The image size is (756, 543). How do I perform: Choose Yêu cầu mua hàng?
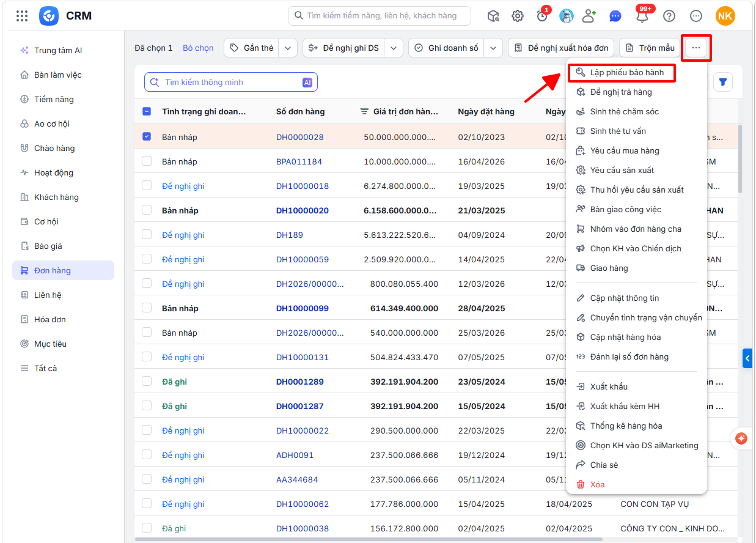pyautogui.click(x=636, y=151)
